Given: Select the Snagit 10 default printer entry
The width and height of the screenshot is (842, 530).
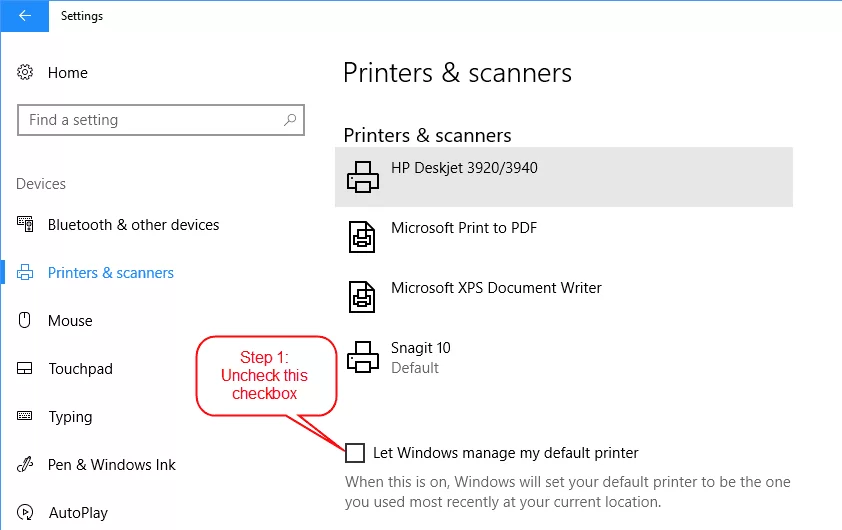Looking at the screenshot, I should (x=564, y=357).
